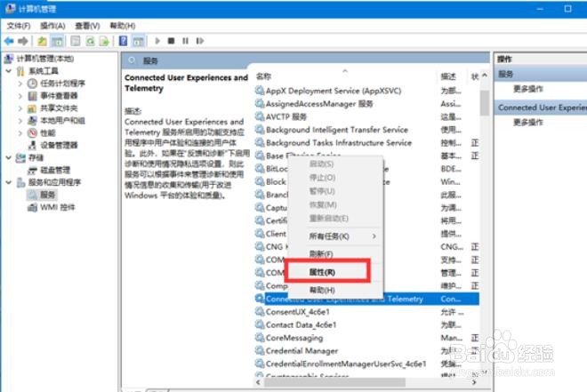
Task: Select 计算机管理(本地) root node
Action: 45,59
